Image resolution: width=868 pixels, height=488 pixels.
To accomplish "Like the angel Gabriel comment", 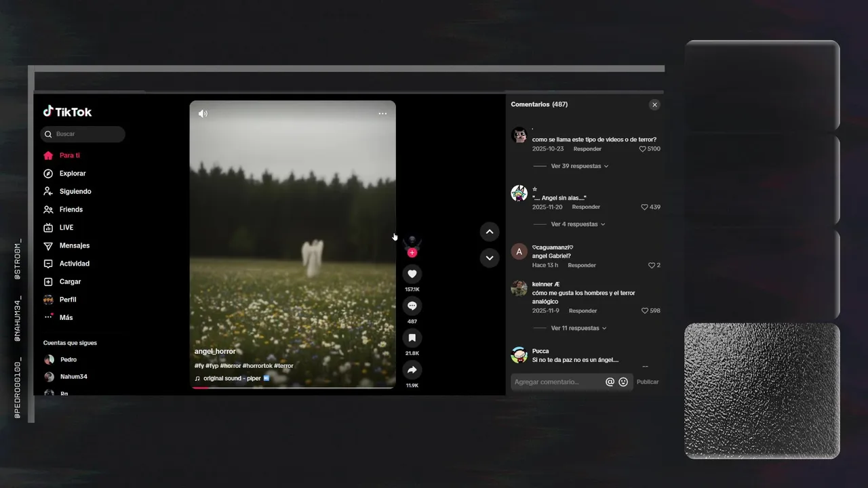I will (651, 266).
